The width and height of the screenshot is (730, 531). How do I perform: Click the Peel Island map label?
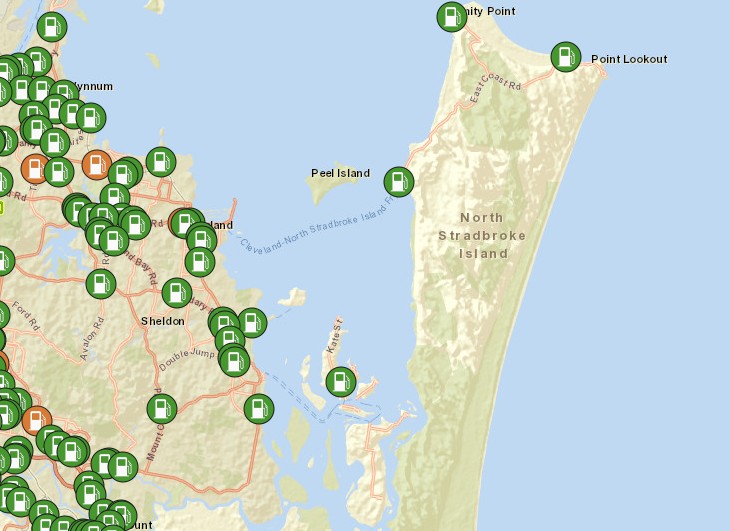click(340, 173)
